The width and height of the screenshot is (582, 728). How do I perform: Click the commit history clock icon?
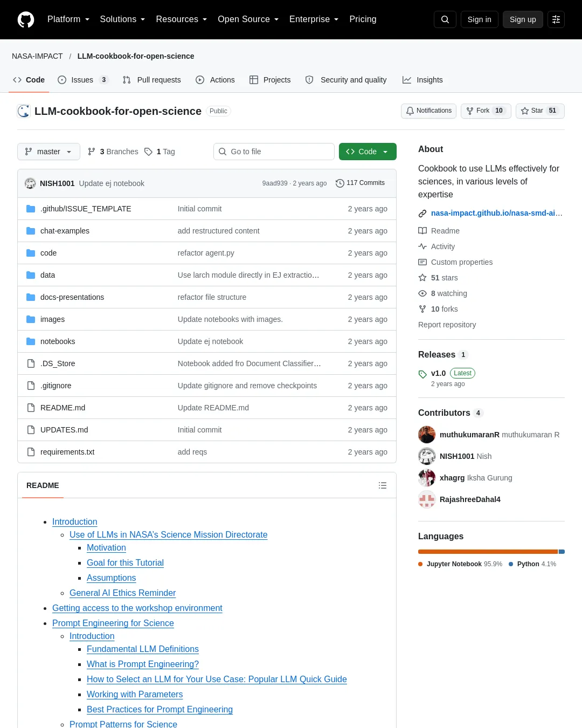coord(340,183)
